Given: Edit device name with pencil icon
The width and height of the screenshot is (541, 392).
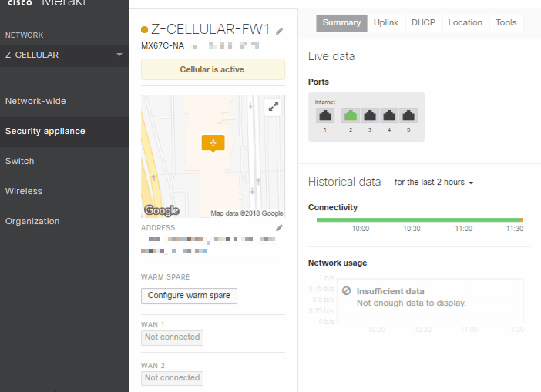Looking at the screenshot, I should click(x=280, y=31).
